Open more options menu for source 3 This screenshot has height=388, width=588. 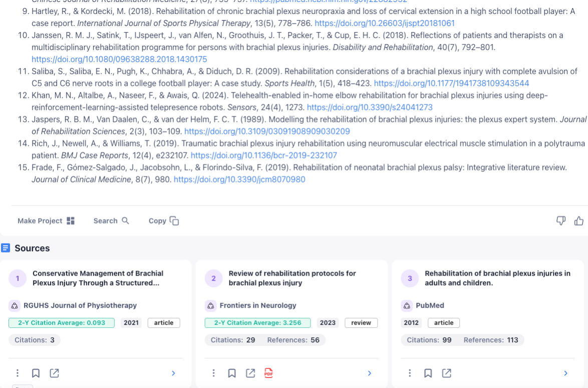[x=410, y=373]
